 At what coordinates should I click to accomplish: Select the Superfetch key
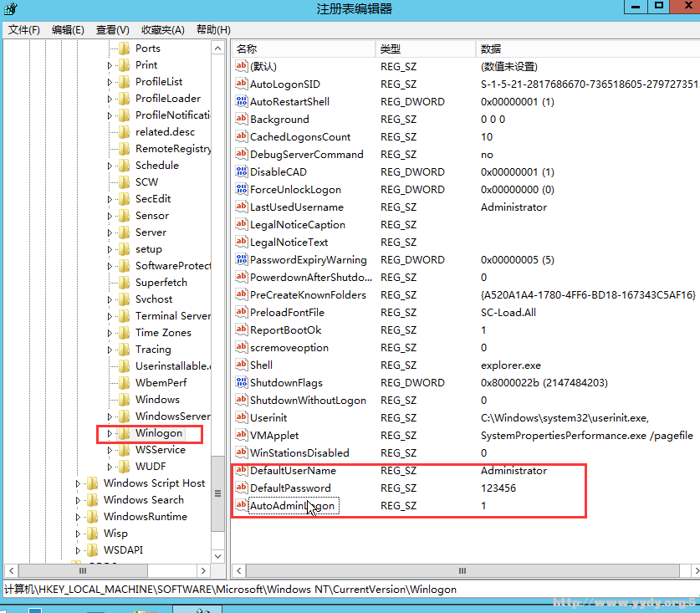tap(161, 282)
